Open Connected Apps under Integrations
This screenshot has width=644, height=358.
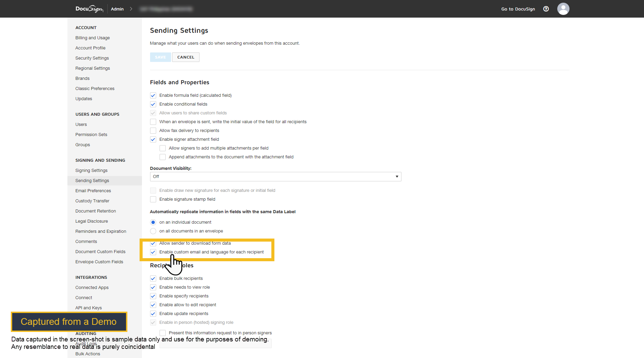pyautogui.click(x=92, y=288)
